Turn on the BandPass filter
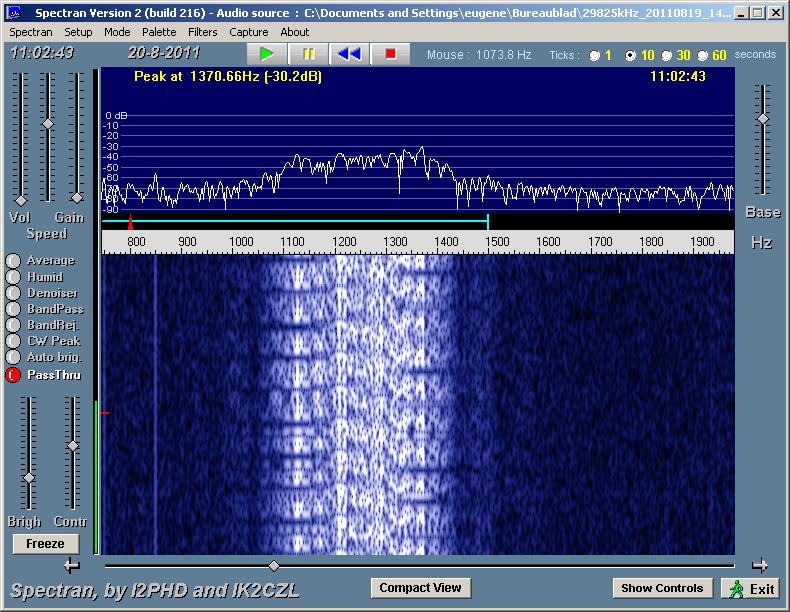 pyautogui.click(x=13, y=309)
